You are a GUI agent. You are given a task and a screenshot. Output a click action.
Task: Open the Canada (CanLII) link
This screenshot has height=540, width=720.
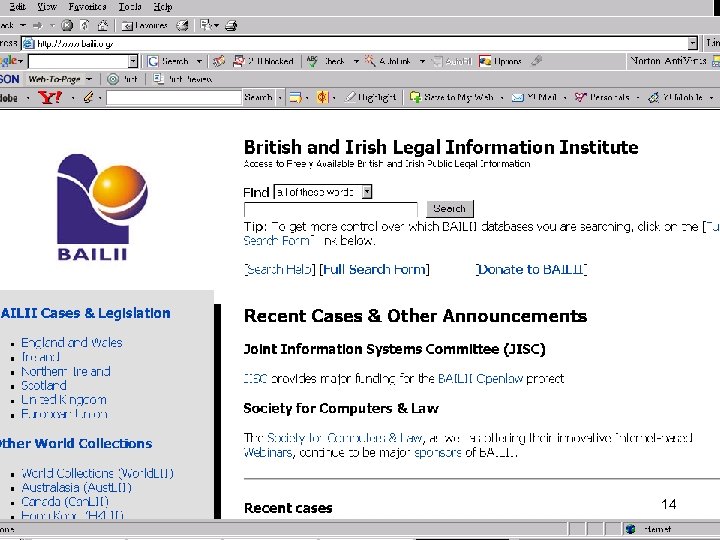65,502
